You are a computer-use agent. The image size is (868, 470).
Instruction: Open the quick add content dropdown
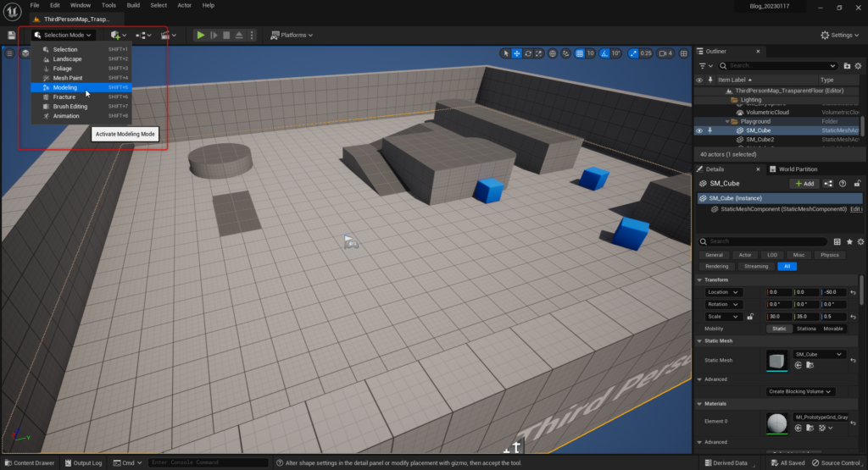[119, 35]
